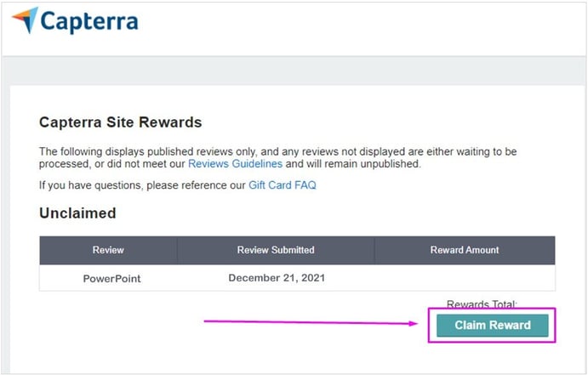This screenshot has height=375, width=588.
Task: Select the Reward Amount column header
Action: (x=465, y=250)
